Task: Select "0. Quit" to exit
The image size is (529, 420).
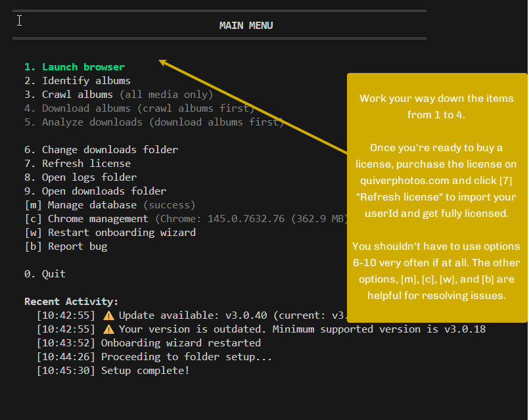Action: pyautogui.click(x=45, y=274)
